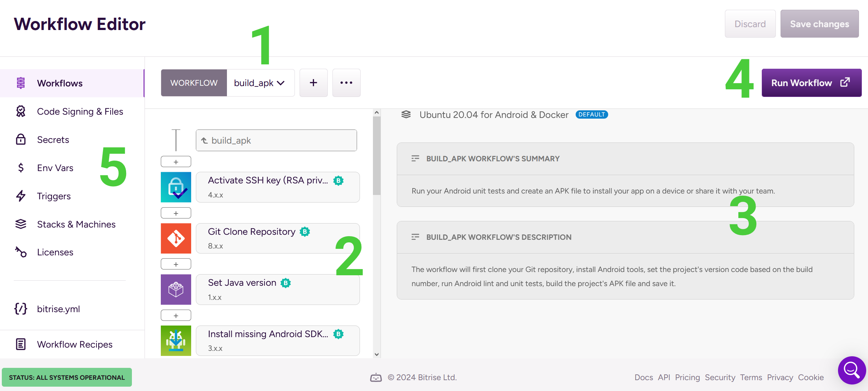This screenshot has height=391, width=868.
Task: Click the scroll up arrow of steps list
Action: (x=377, y=112)
